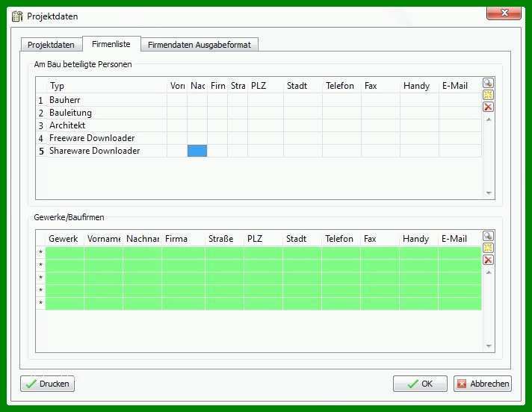Click PLZ header in Personen table
The image size is (532, 412).
(265, 86)
